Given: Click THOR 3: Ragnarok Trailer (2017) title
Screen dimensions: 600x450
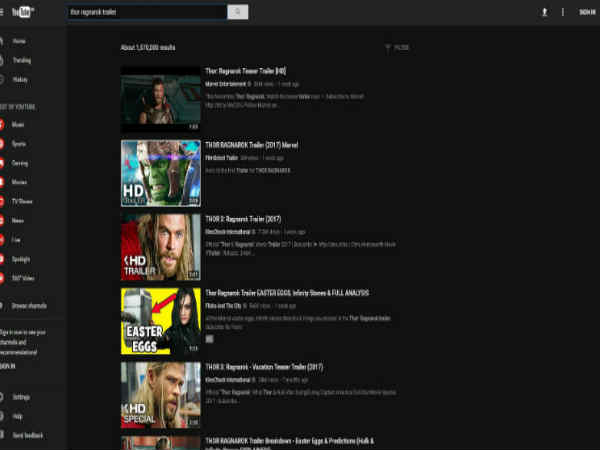Looking at the screenshot, I should [243, 219].
